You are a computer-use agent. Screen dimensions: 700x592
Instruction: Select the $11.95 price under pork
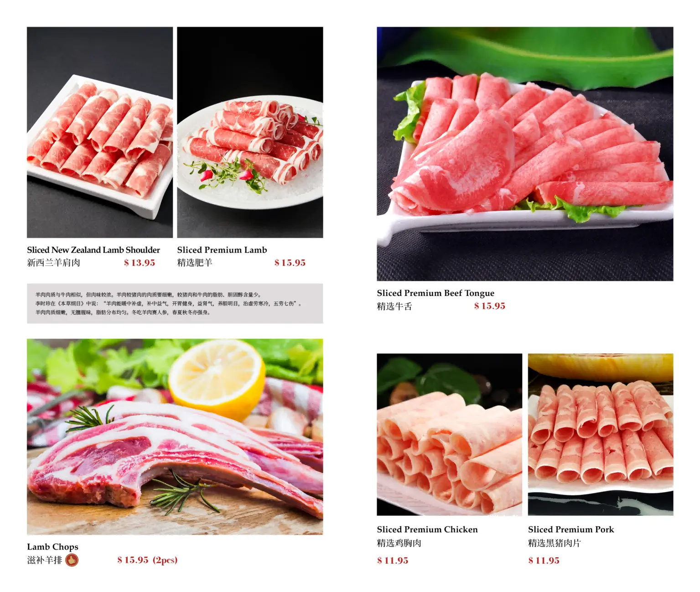(x=544, y=561)
